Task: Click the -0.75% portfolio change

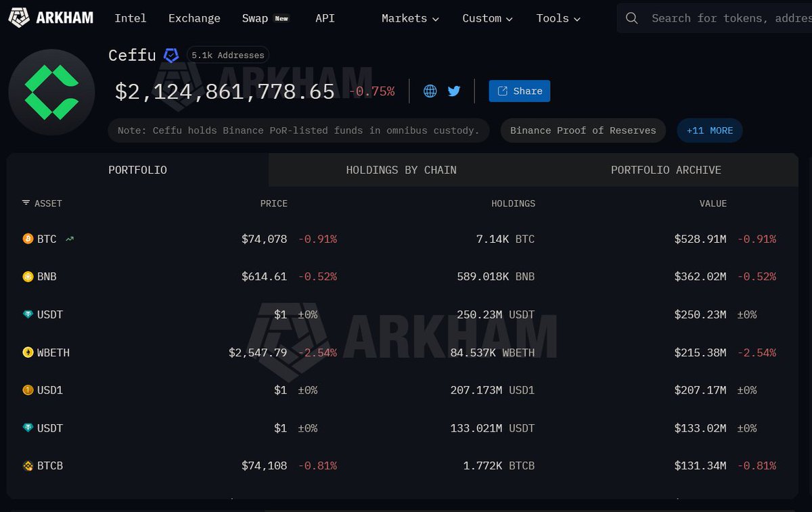Action: [372, 91]
